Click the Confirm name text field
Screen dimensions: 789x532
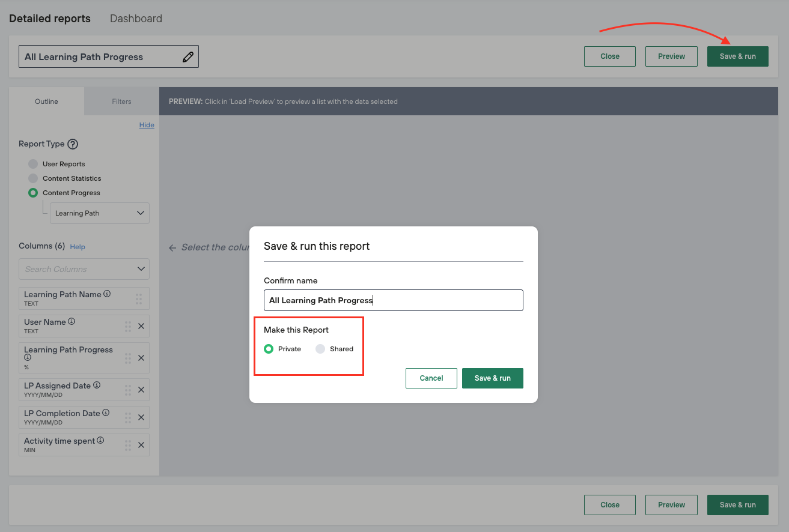click(x=393, y=300)
